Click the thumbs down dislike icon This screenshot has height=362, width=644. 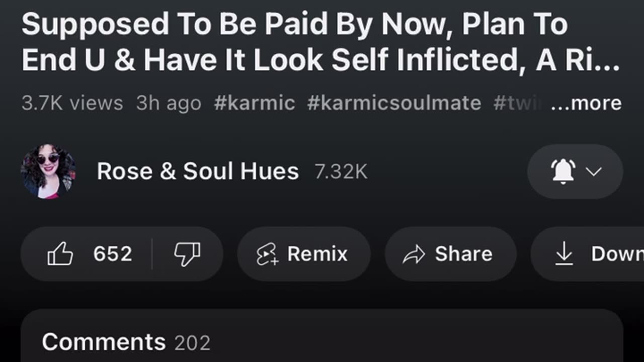point(187,254)
